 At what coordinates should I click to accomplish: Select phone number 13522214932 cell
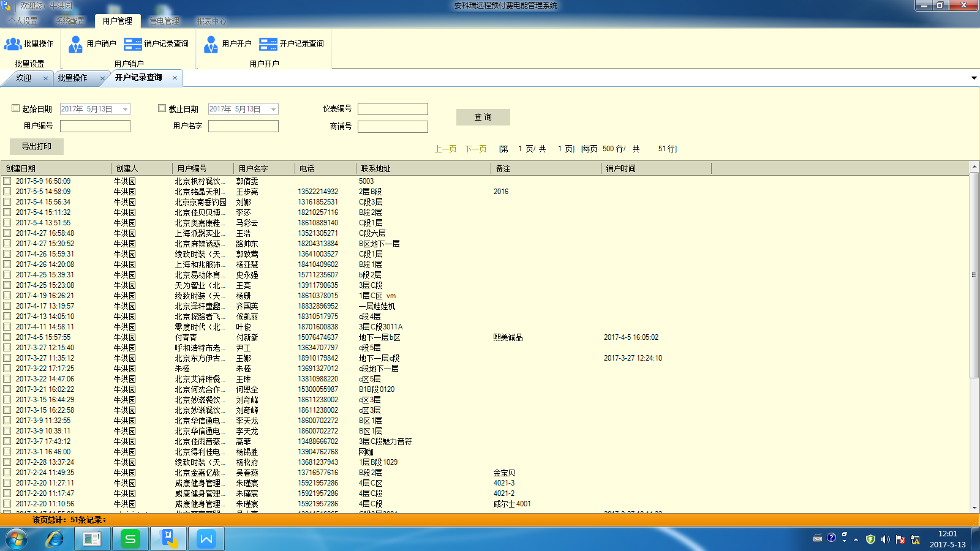pyautogui.click(x=318, y=192)
